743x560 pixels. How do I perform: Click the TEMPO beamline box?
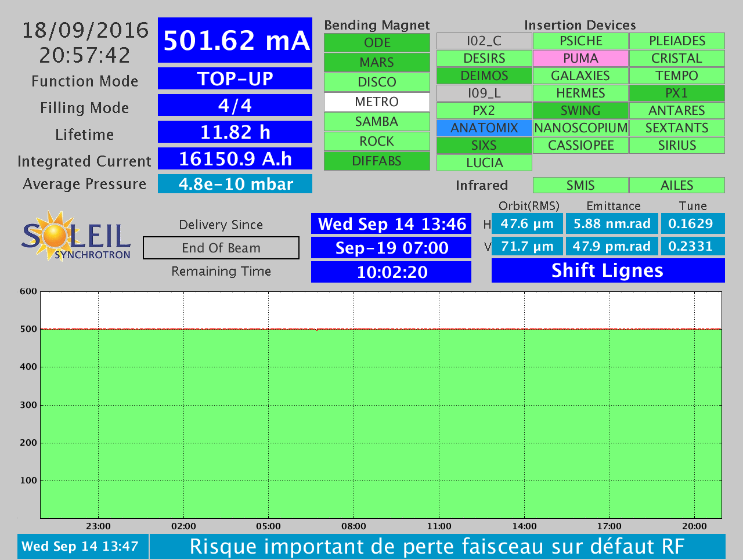677,76
